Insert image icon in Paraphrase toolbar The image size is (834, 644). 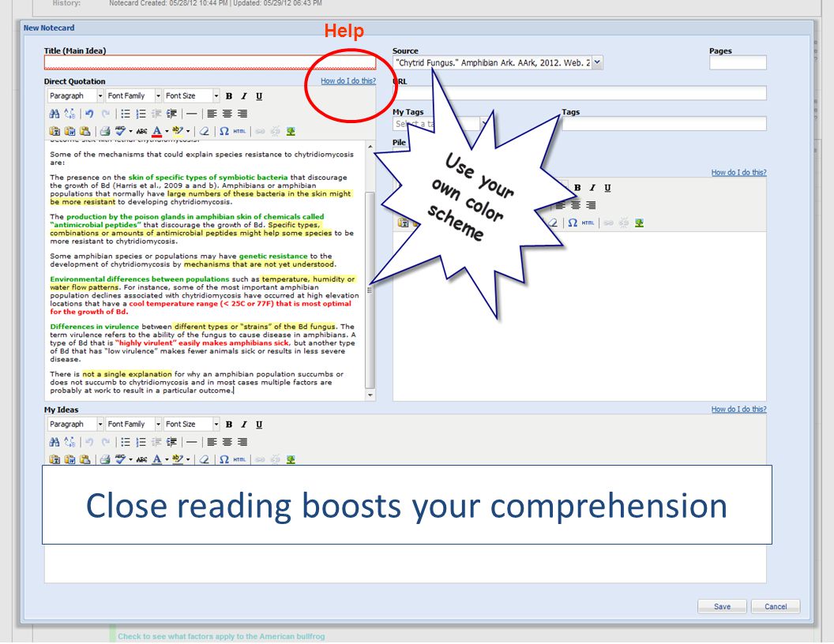[640, 223]
